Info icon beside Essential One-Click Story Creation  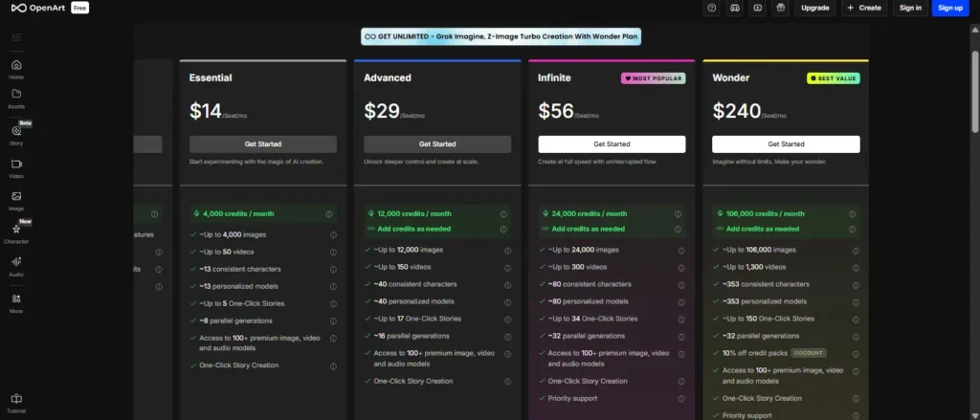click(333, 366)
